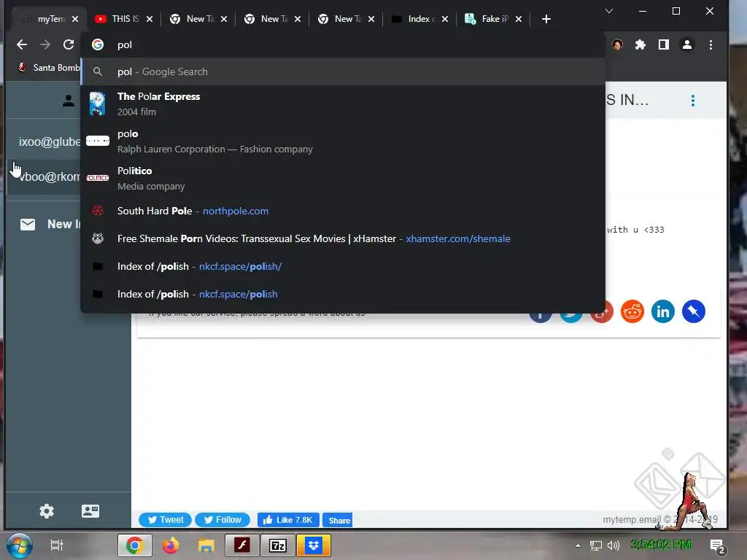Choose the 'polo' Ralph Lauren suggestion

[x=343, y=141]
